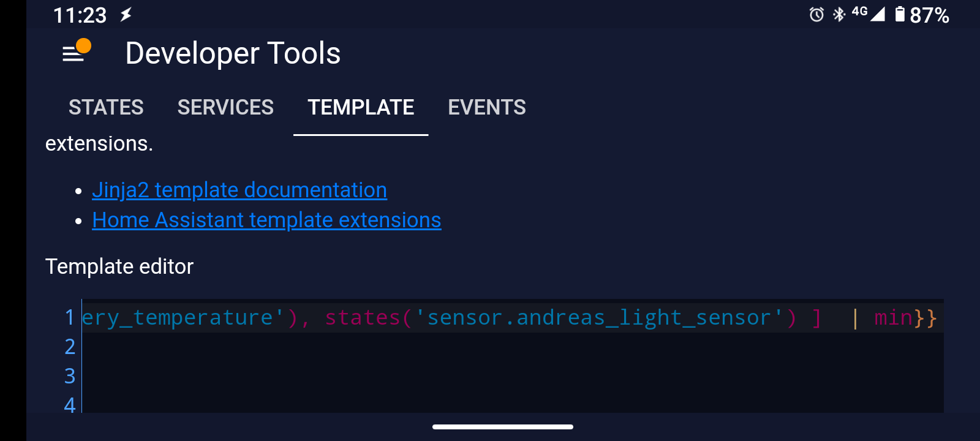The image size is (980, 441).
Task: Tap the battery icon in status bar
Action: pos(900,14)
